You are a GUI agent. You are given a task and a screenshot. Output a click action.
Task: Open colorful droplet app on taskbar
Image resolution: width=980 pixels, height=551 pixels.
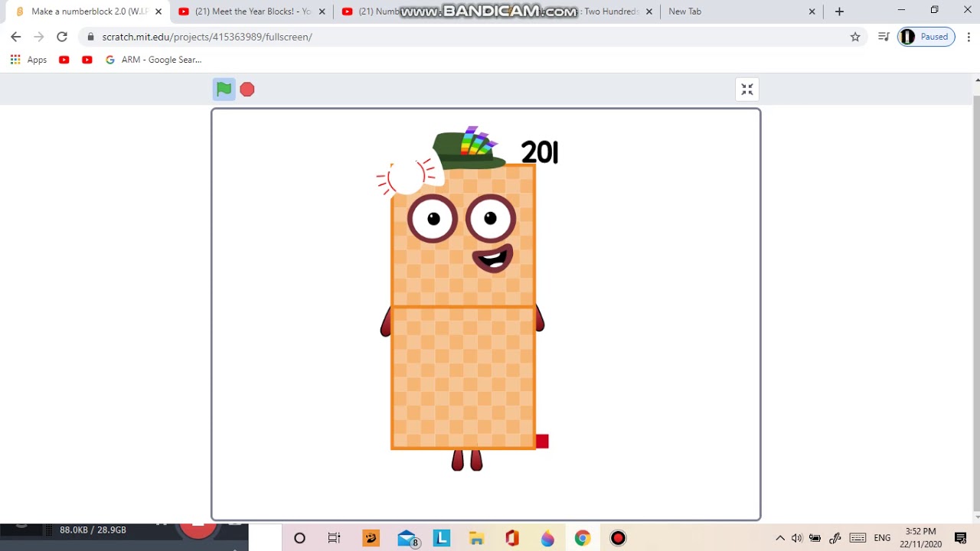point(547,538)
